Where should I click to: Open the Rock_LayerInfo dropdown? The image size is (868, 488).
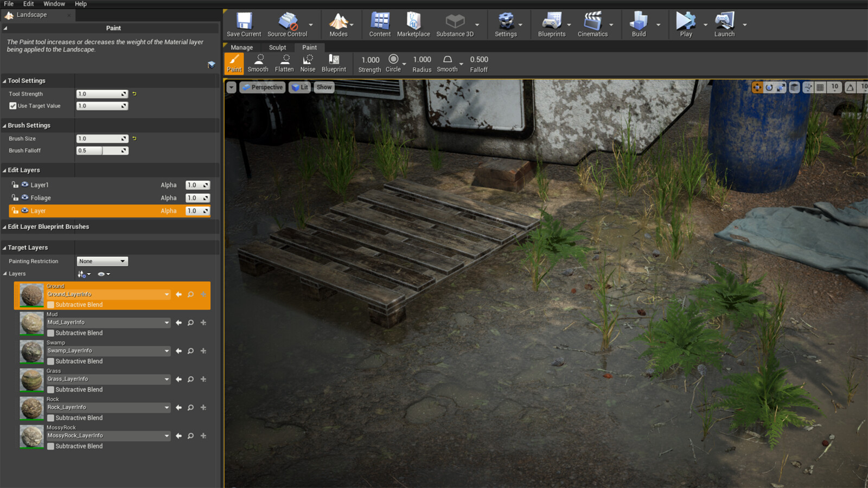108,407
